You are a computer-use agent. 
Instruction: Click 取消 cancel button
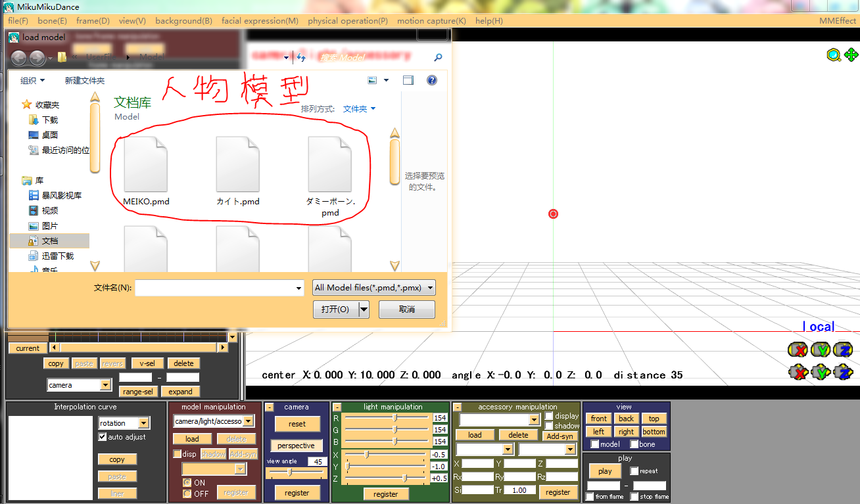coord(407,309)
